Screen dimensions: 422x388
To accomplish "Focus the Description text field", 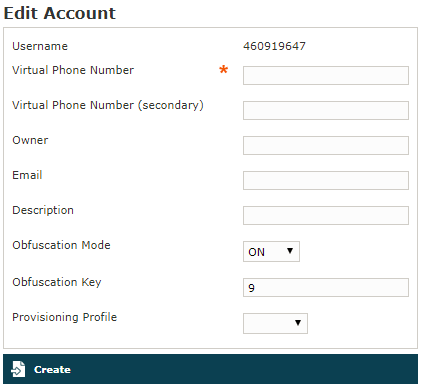I will [326, 215].
